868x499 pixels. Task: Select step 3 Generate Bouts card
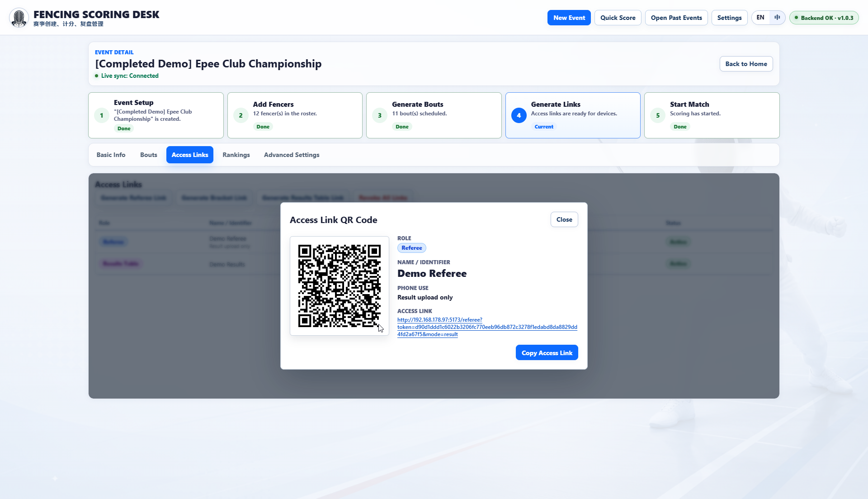point(434,115)
